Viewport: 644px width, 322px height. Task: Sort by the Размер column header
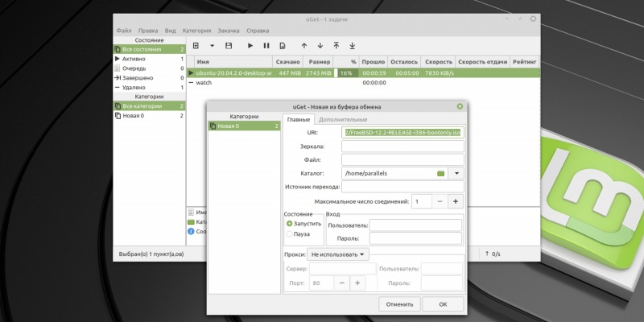(x=318, y=62)
